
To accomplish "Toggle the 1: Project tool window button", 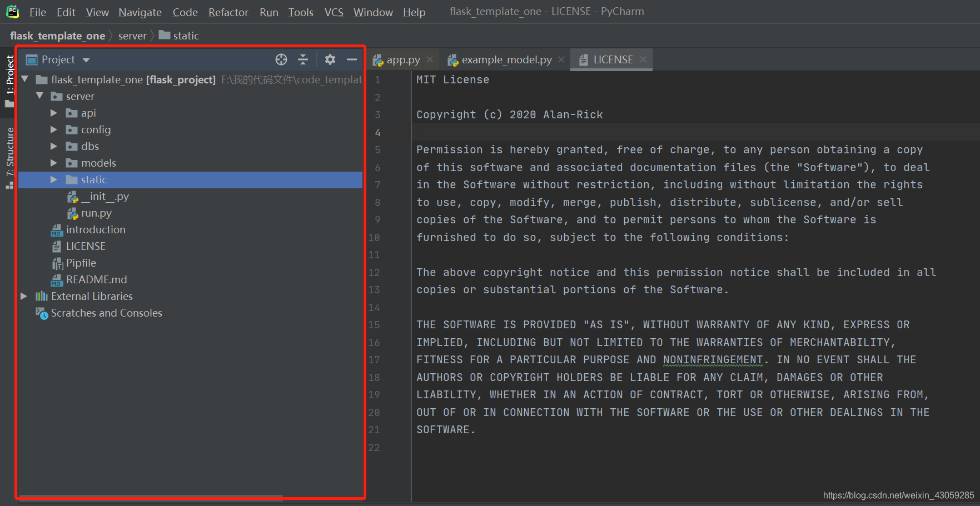I will (9, 81).
